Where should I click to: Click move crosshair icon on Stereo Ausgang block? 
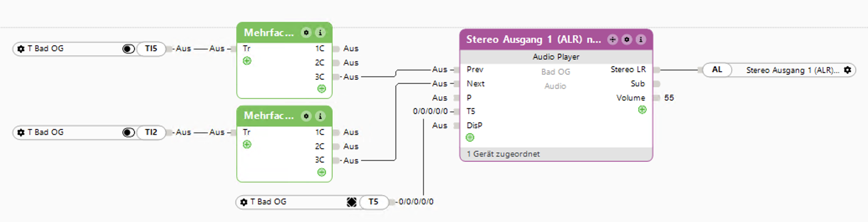tap(612, 39)
